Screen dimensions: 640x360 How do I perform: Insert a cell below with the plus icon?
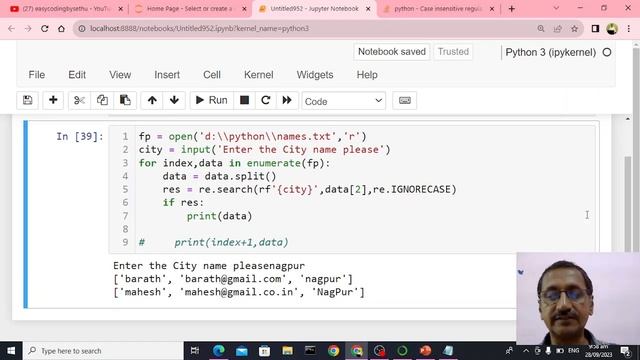[53, 100]
